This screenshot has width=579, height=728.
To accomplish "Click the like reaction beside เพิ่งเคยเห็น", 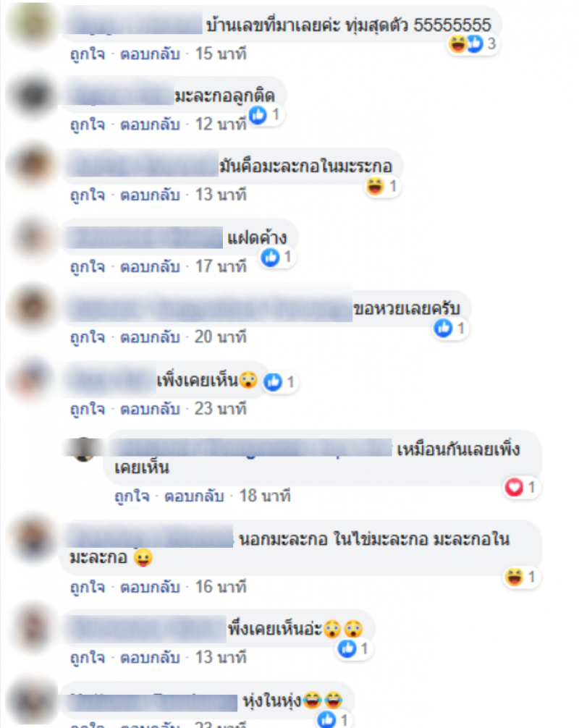I will 280,382.
